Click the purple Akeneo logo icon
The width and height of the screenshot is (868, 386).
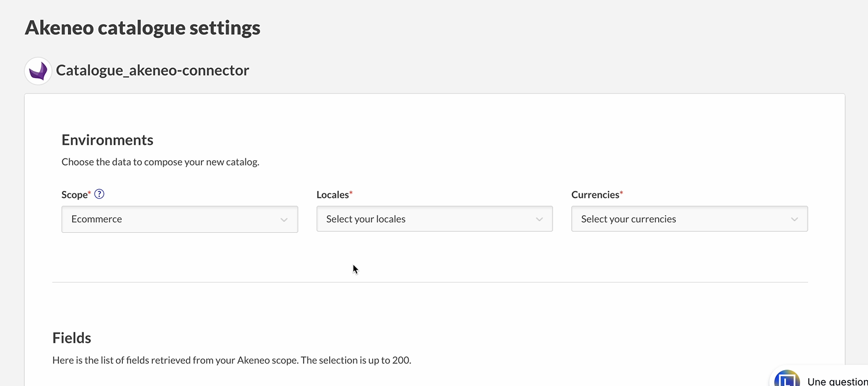point(38,71)
